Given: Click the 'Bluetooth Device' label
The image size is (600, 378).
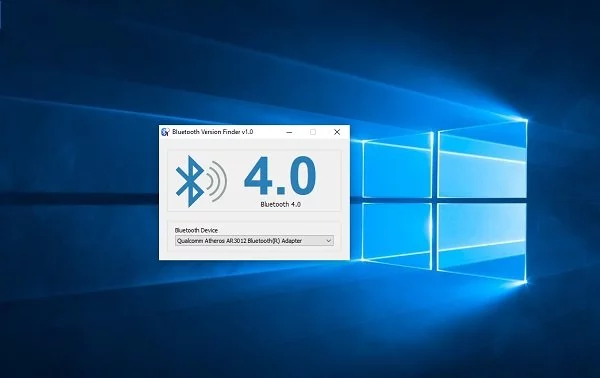Looking at the screenshot, I should point(196,230).
